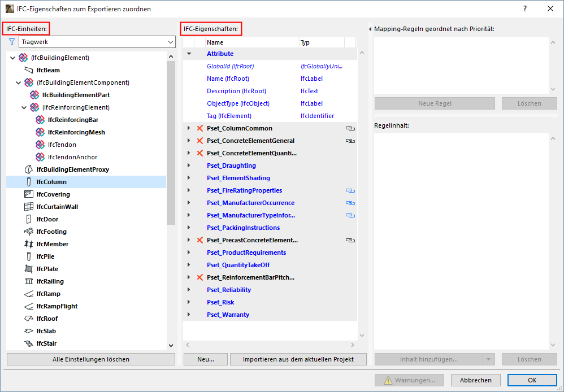Click link icon on Pset_PrecastConcreteElement row

pyautogui.click(x=350, y=240)
